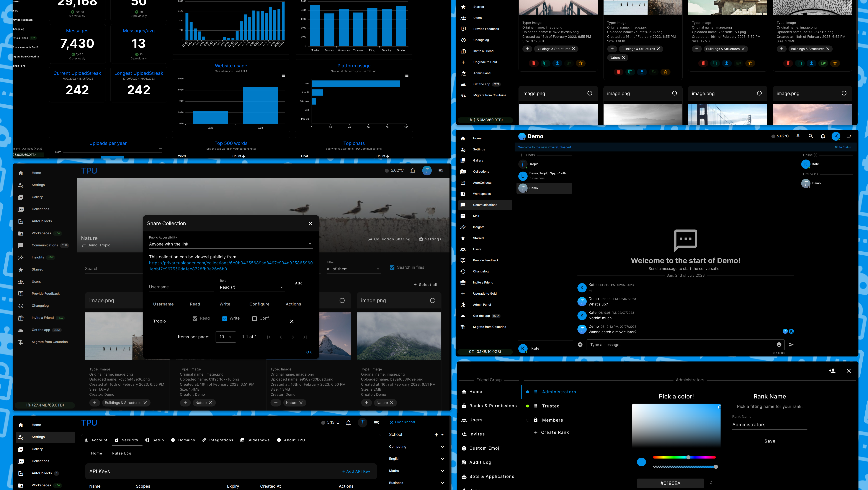Click the pin icon in Demo chat header

click(x=798, y=136)
